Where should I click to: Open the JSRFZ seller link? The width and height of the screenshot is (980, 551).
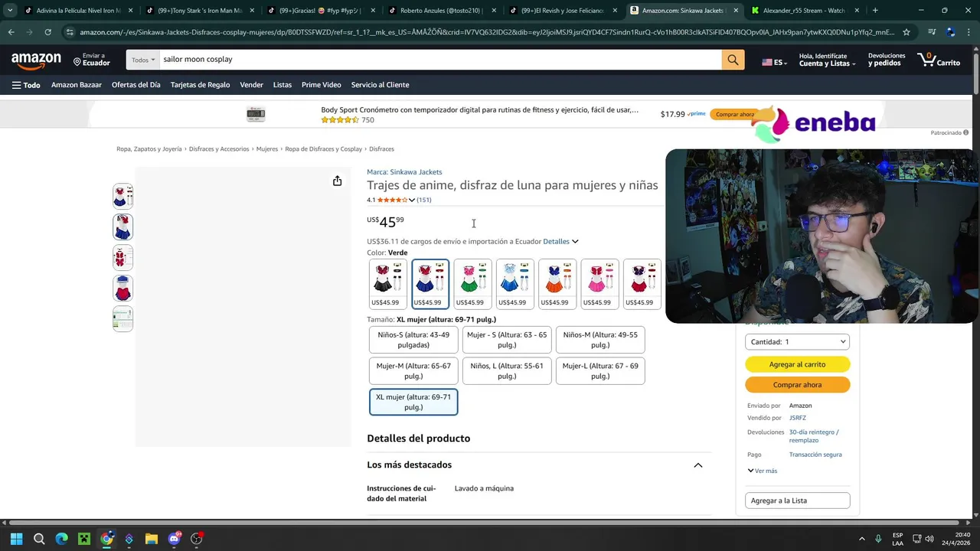(x=798, y=418)
